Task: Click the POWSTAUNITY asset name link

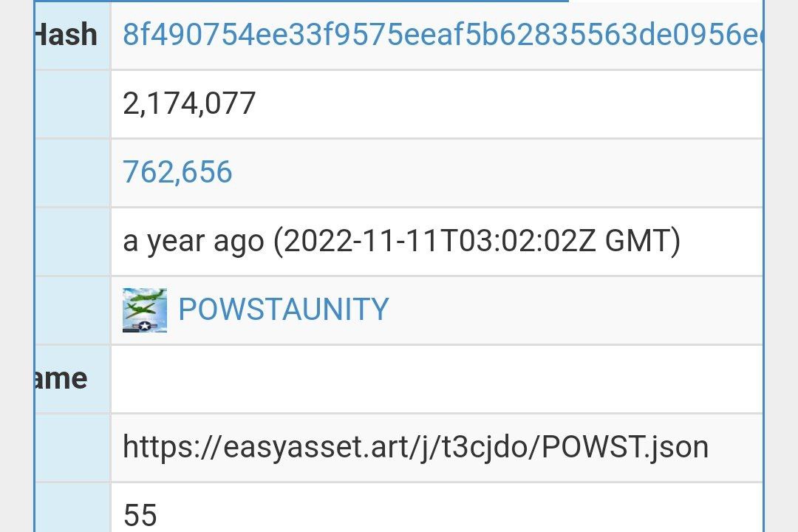Action: [284, 309]
